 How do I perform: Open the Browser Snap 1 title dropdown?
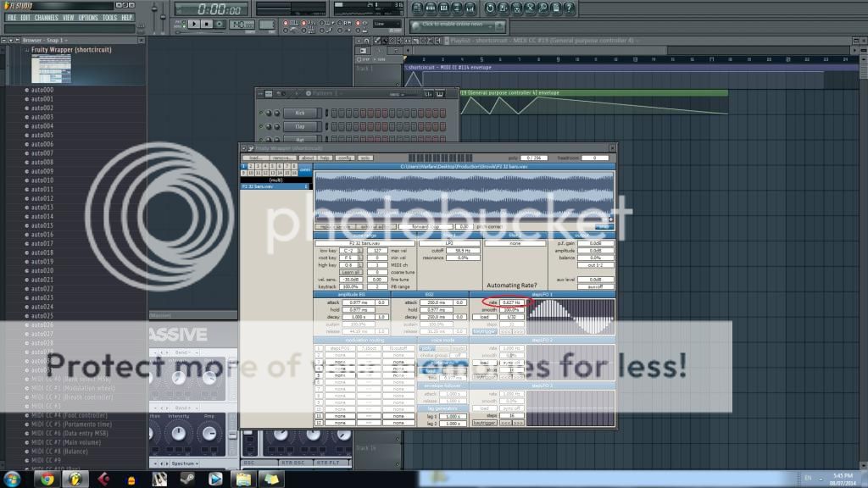46,41
